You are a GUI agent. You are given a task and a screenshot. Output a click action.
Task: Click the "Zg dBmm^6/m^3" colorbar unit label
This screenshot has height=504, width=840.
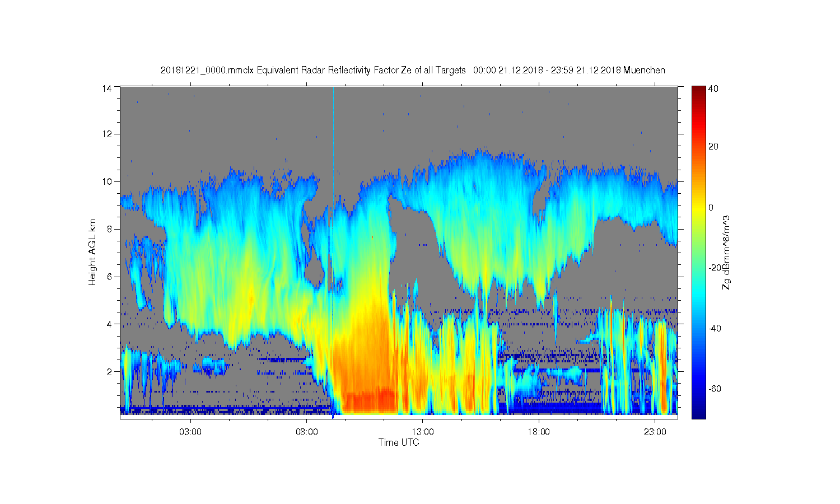click(726, 253)
